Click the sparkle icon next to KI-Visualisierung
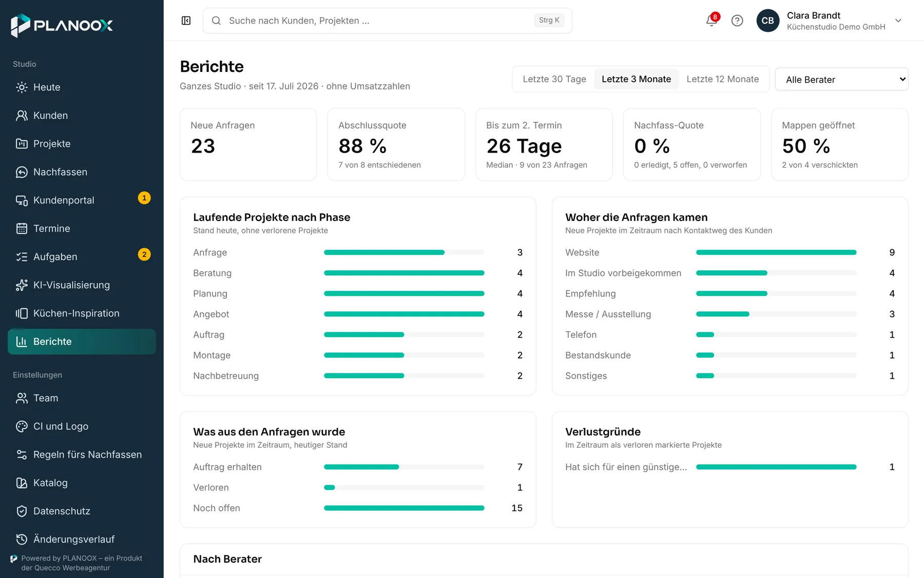The width and height of the screenshot is (924, 578). [x=22, y=285]
